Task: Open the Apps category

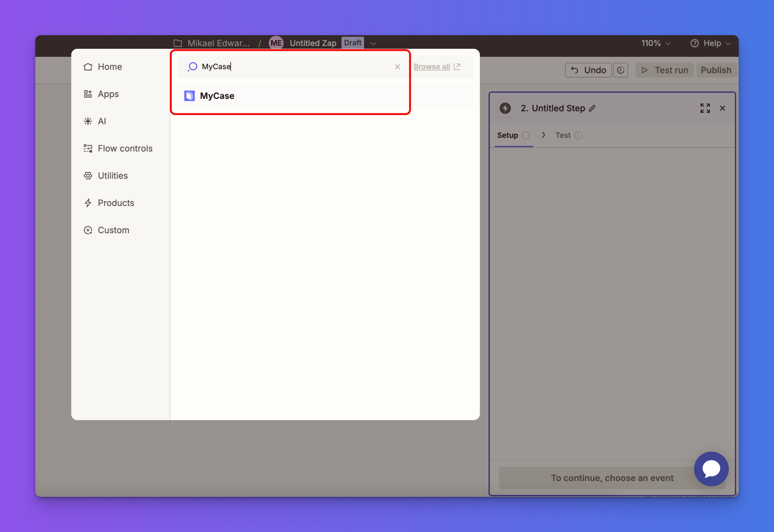Action: (108, 94)
